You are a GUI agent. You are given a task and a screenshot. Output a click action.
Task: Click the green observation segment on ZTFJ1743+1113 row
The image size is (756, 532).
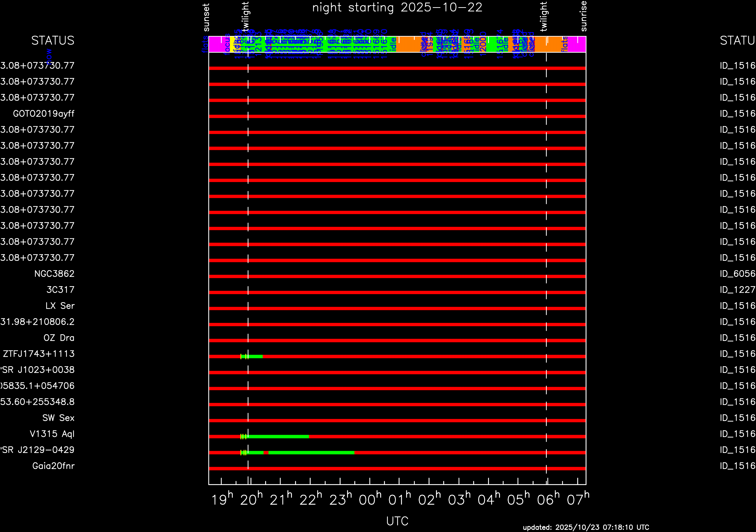256,356
